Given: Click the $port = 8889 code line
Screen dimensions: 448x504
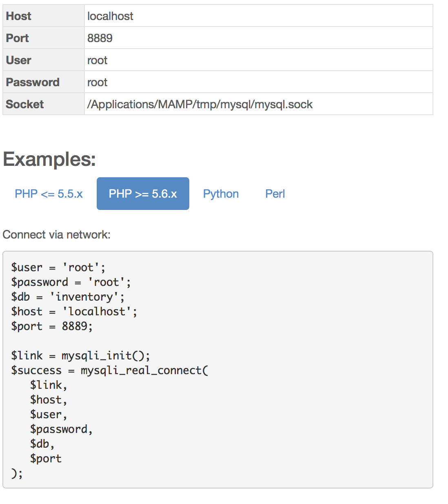Looking at the screenshot, I should click(x=52, y=326).
